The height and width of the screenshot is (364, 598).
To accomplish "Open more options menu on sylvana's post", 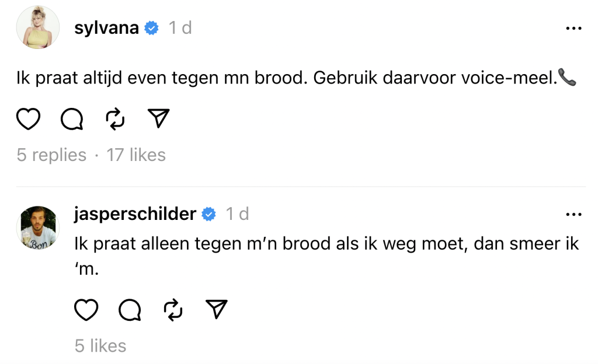I will pos(574,28).
